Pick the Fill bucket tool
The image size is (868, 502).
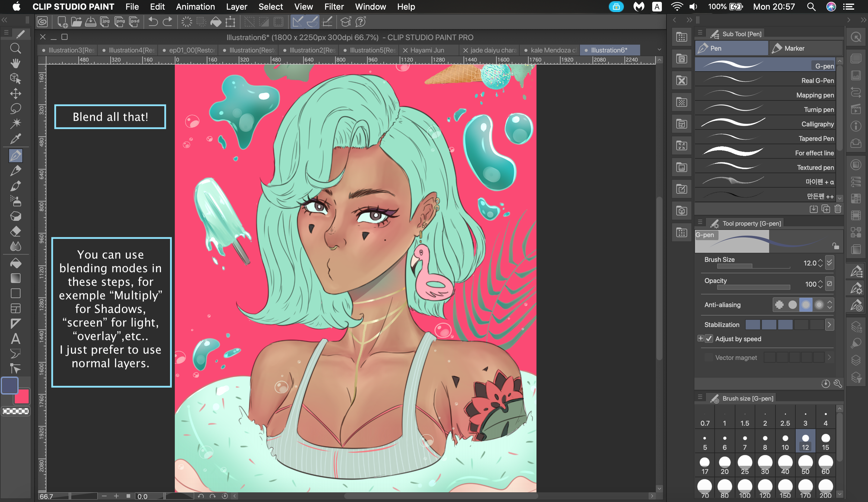[x=15, y=263]
